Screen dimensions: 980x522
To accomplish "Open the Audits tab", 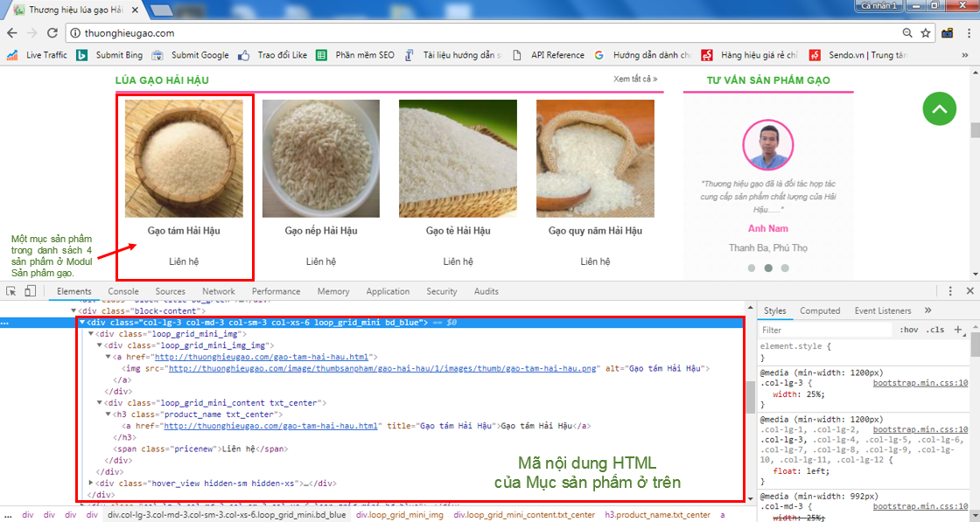I will (486, 291).
